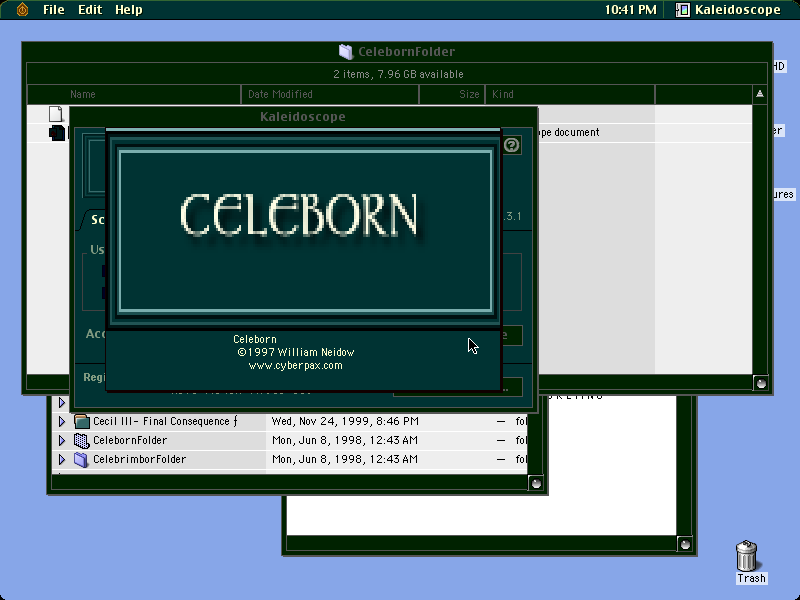The height and width of the screenshot is (600, 800).
Task: Open the File menu
Action: tap(54, 10)
